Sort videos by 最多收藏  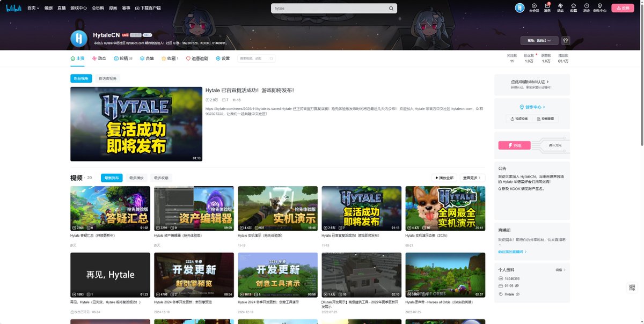click(161, 178)
